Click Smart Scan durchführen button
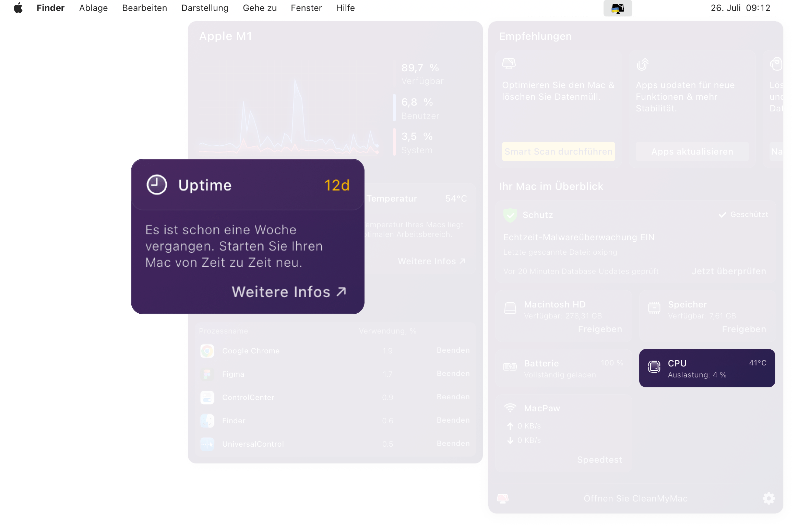 click(x=558, y=152)
